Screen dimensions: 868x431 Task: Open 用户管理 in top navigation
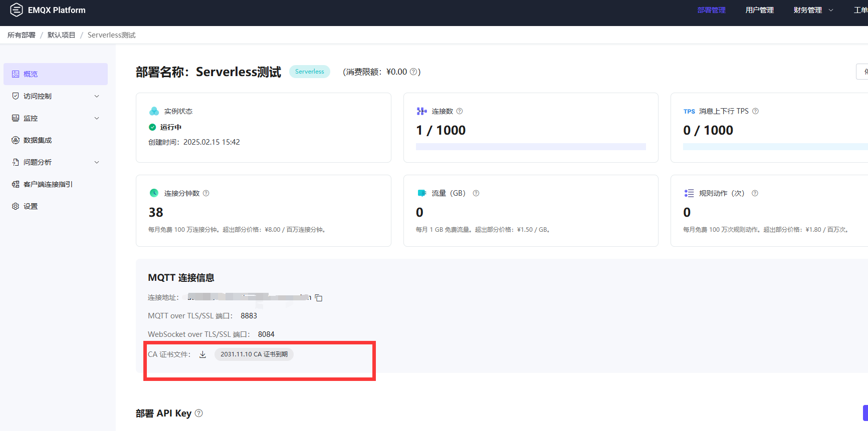[759, 10]
